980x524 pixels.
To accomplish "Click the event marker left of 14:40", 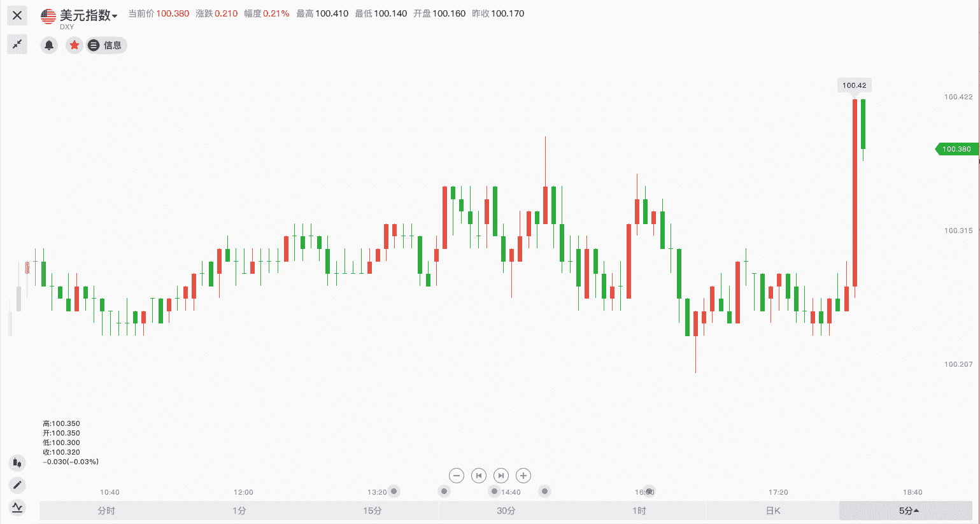I will pos(495,491).
